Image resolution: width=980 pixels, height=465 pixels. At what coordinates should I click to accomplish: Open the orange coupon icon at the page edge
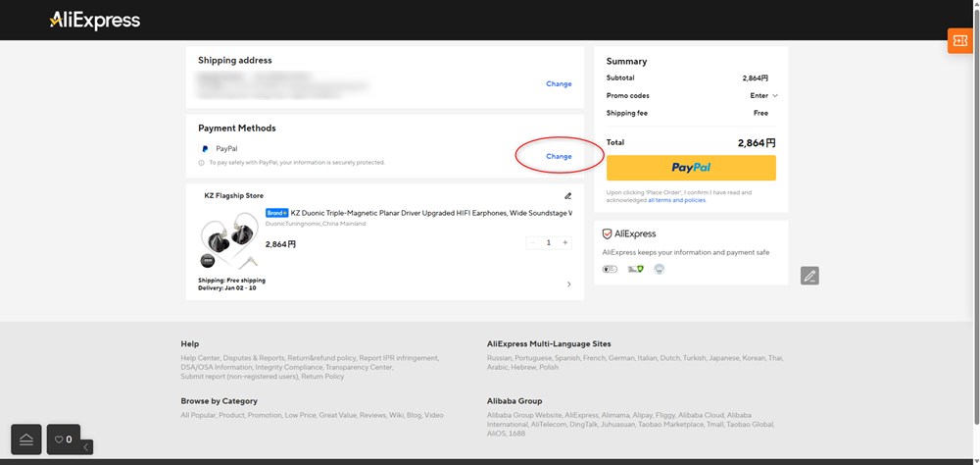click(x=959, y=40)
